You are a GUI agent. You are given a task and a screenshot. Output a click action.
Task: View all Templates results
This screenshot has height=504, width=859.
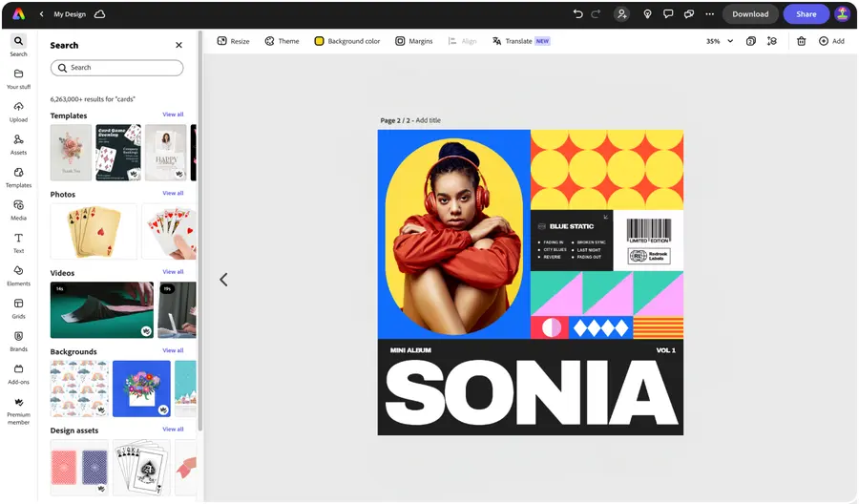173,115
